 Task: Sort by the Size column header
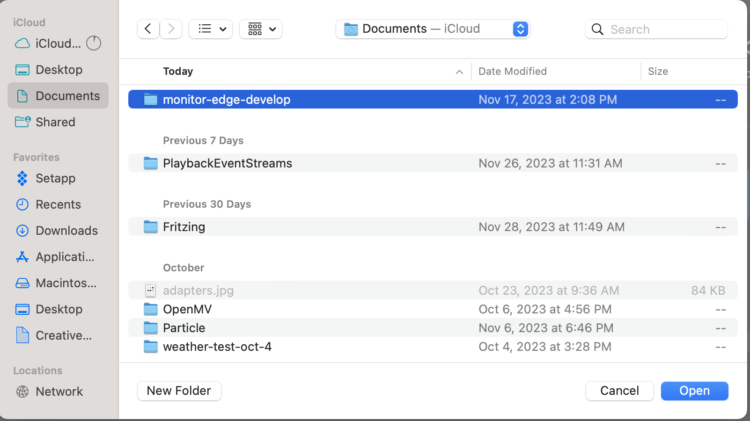coord(658,71)
